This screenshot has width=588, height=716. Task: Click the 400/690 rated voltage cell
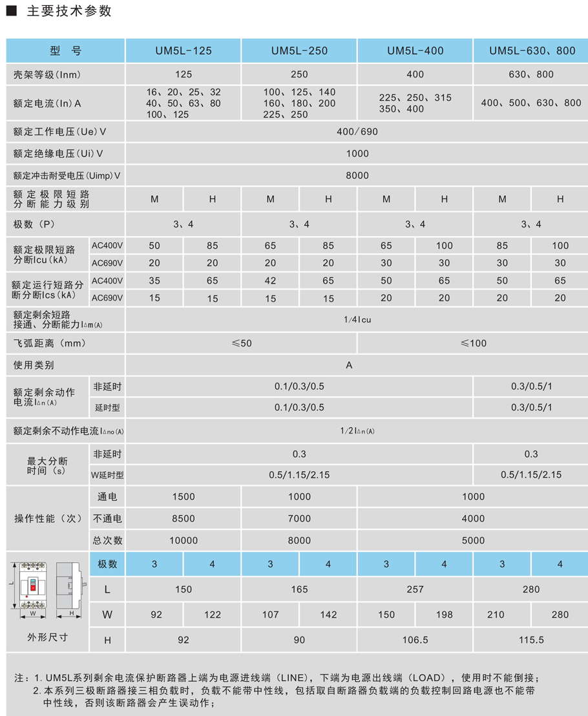pos(357,132)
